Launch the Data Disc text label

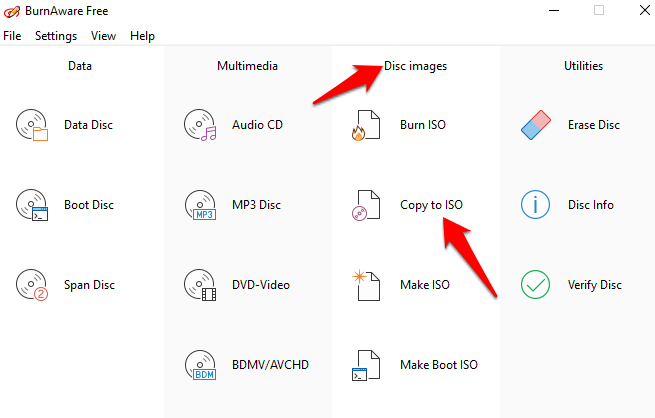click(x=89, y=125)
